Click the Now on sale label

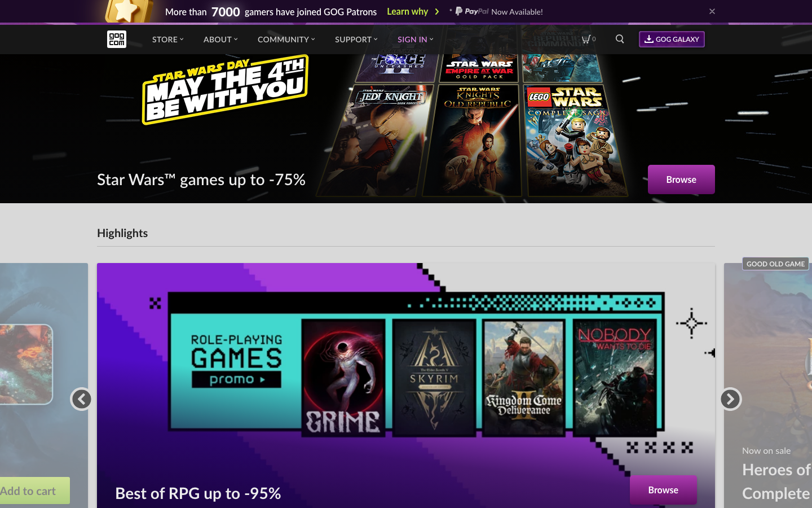[766, 450]
